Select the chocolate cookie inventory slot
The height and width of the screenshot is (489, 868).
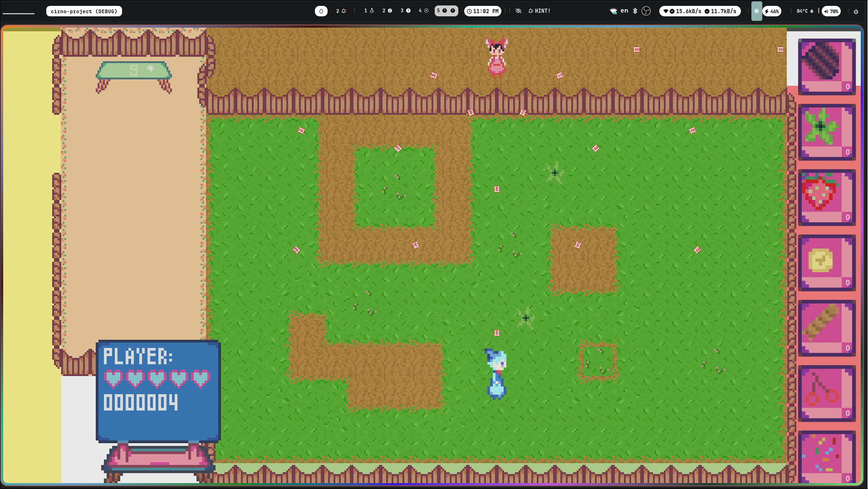coord(826,66)
